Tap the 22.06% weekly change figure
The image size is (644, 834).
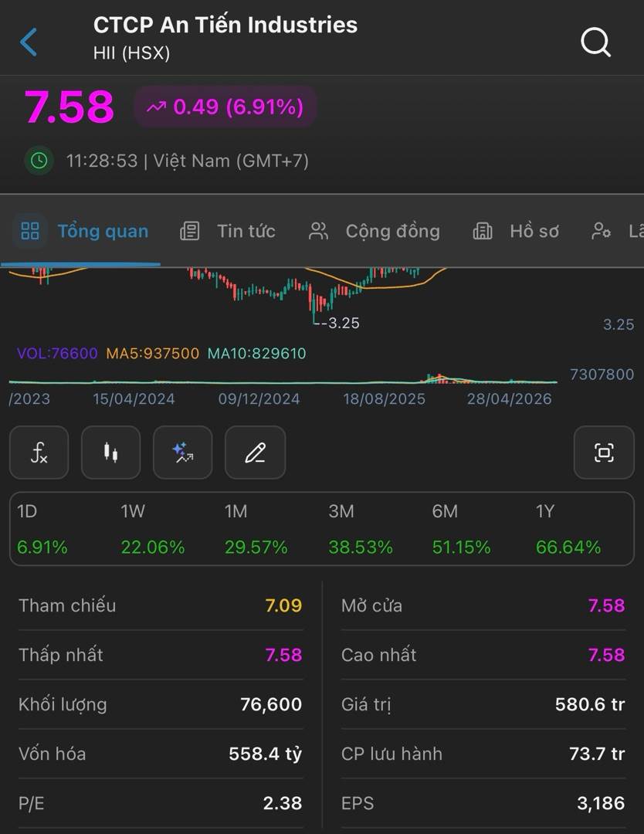coord(153,547)
